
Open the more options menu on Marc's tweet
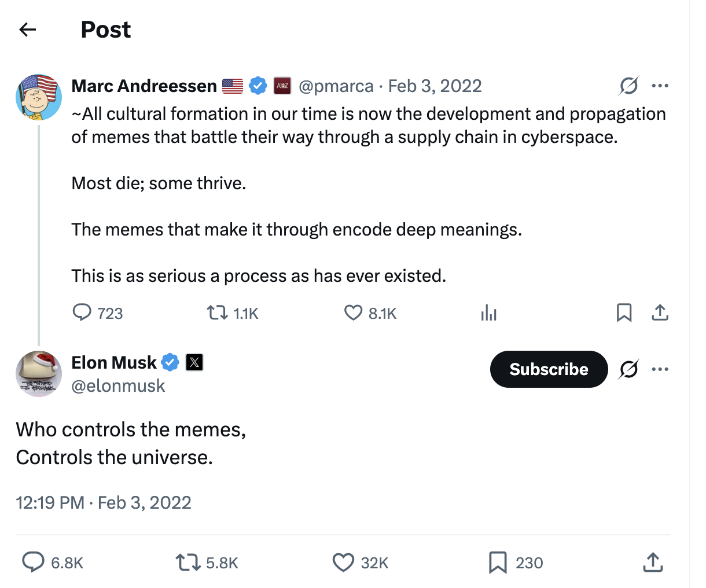coord(660,85)
